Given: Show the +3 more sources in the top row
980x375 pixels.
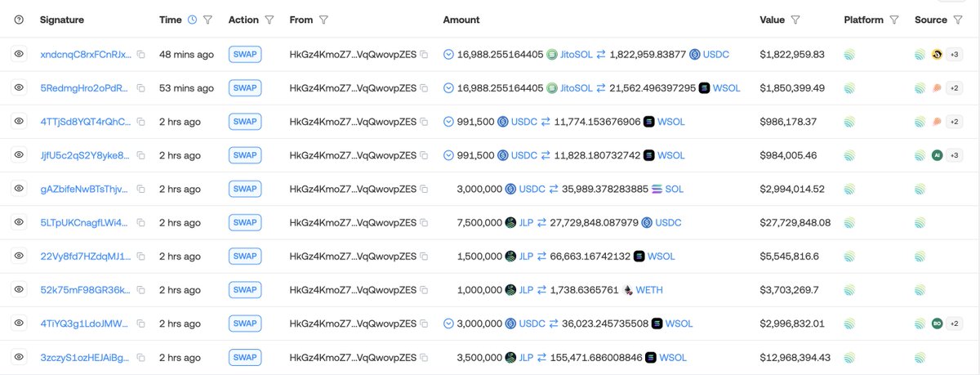Looking at the screenshot, I should (955, 55).
